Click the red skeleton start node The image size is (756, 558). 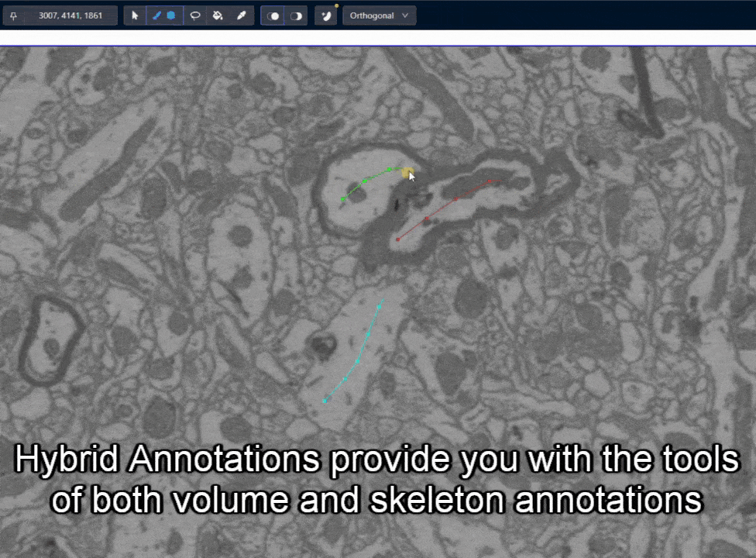[x=398, y=239]
